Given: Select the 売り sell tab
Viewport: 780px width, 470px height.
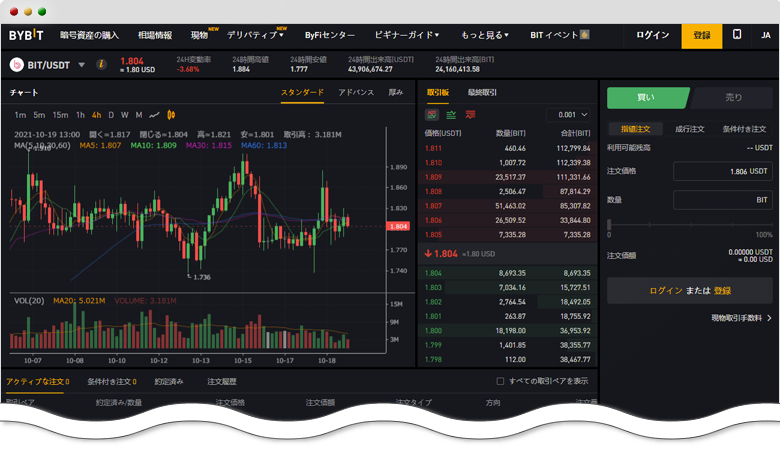Looking at the screenshot, I should click(733, 97).
